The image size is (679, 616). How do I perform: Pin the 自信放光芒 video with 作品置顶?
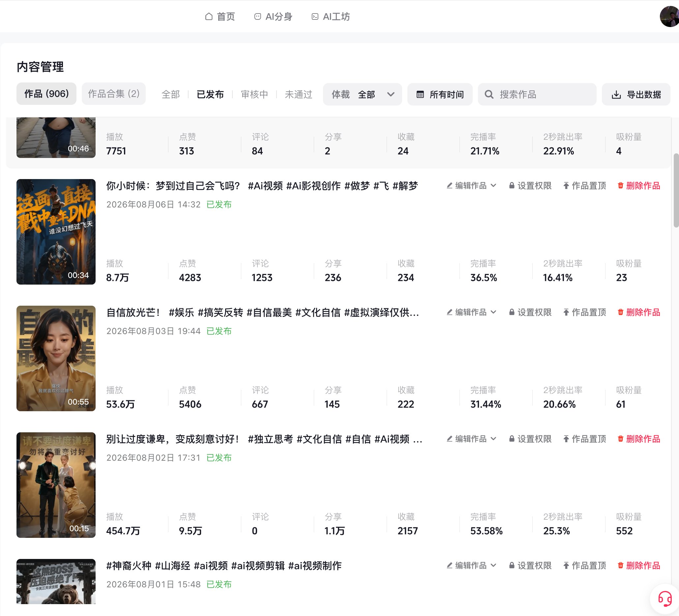(x=584, y=312)
